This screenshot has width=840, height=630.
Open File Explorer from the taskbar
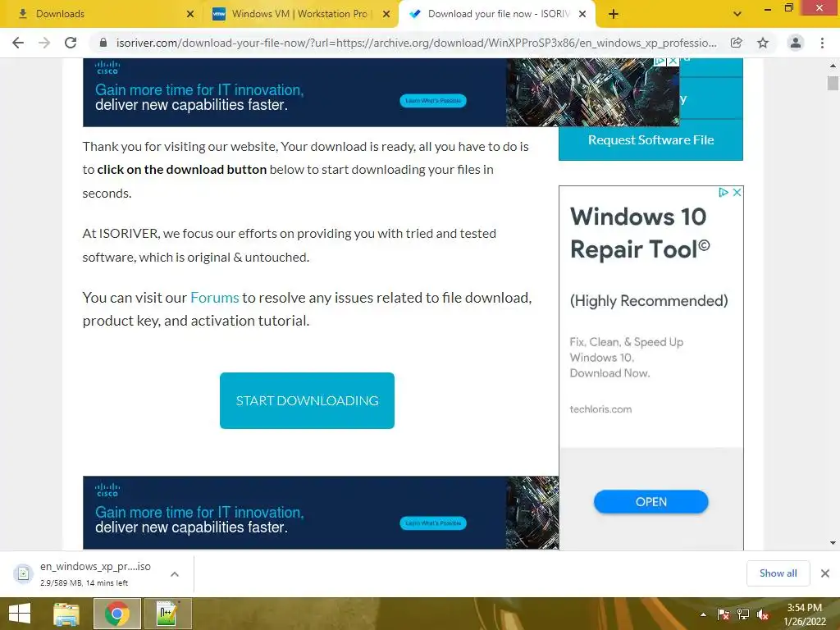click(66, 614)
